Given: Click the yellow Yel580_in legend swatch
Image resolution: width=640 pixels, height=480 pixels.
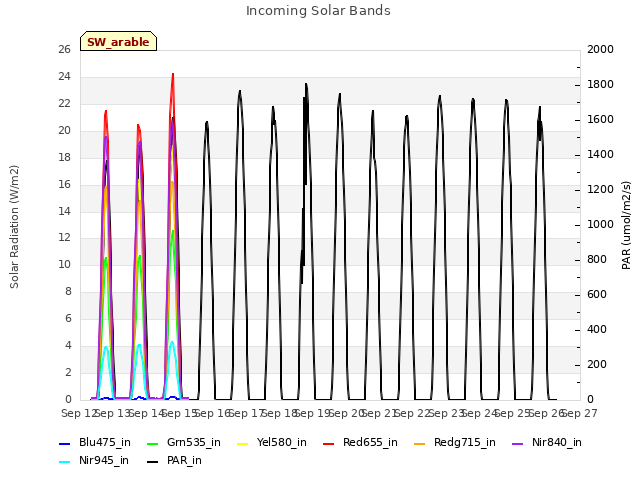Looking at the screenshot, I should point(242,444).
